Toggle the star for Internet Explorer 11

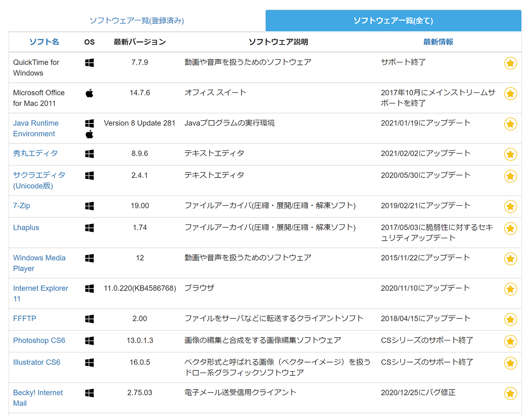510,289
